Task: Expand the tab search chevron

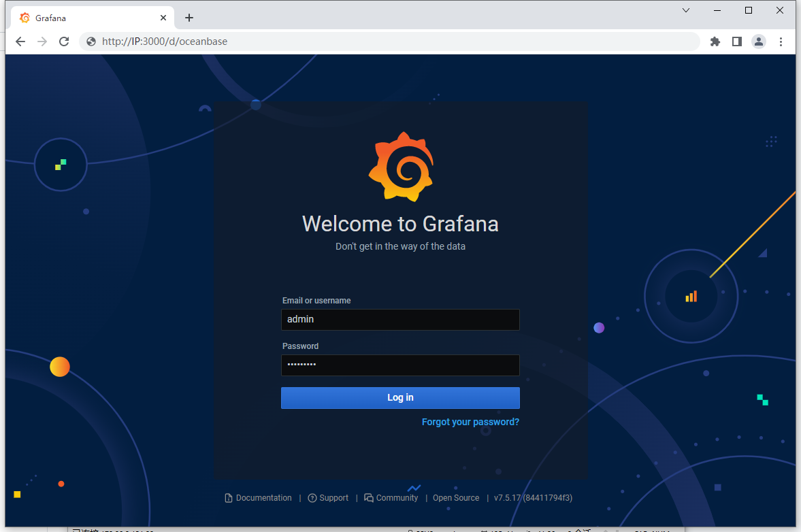Action: tap(686, 10)
